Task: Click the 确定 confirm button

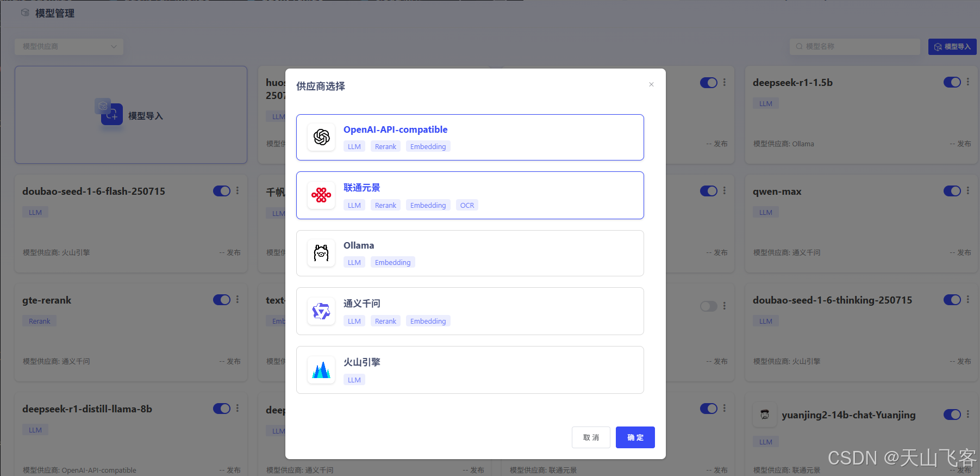Action: pyautogui.click(x=635, y=437)
